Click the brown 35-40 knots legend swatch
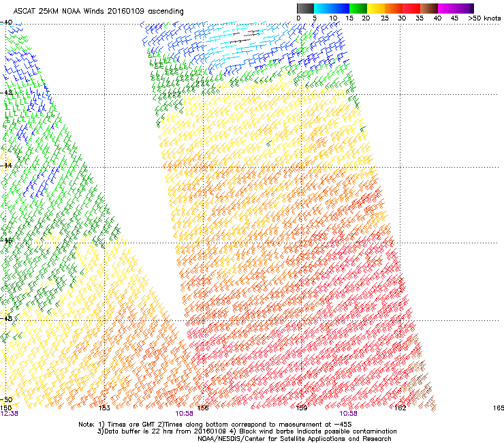The width and height of the screenshot is (504, 443). pyautogui.click(x=429, y=8)
